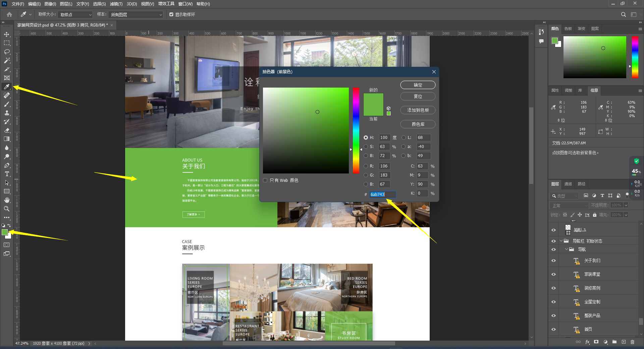
Task: Hide the 家装课堂 text layer
Action: (x=553, y=274)
